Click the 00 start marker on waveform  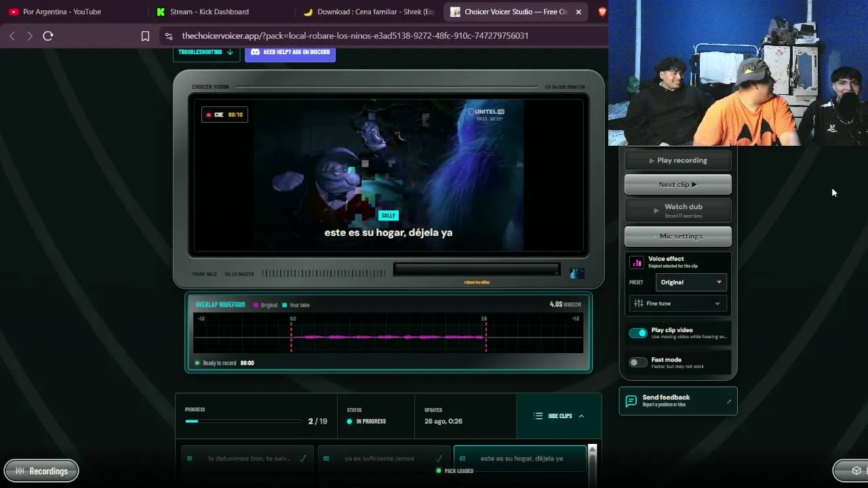[293, 319]
